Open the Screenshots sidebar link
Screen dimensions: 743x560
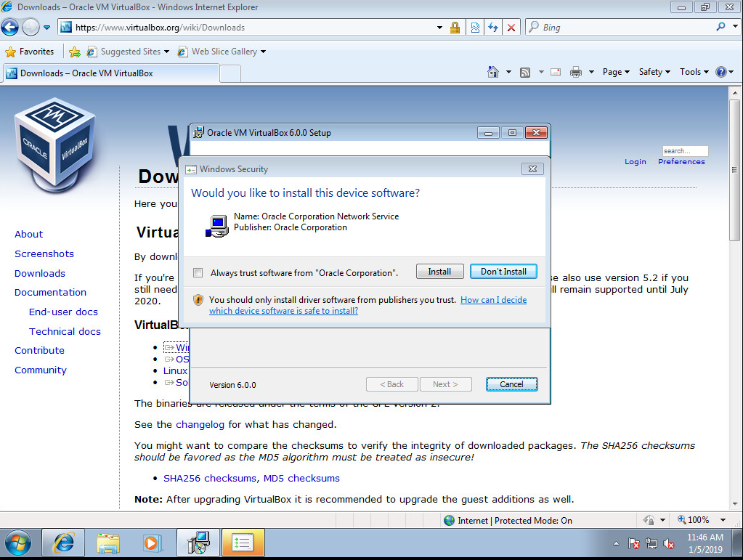coord(44,254)
